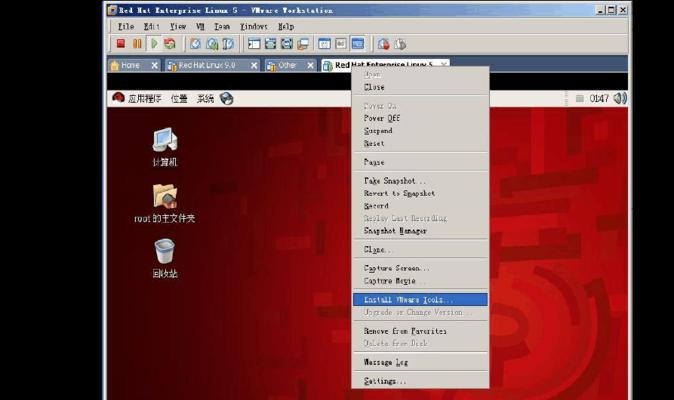Open the File menu

pos(126,27)
